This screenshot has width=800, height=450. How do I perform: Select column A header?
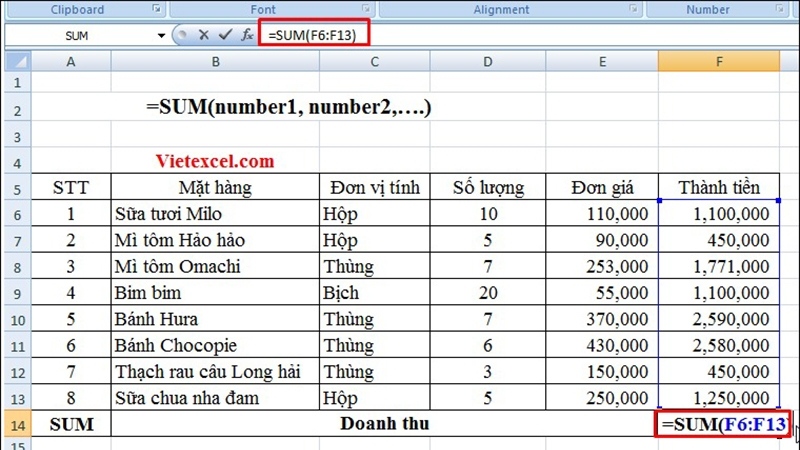[71, 62]
